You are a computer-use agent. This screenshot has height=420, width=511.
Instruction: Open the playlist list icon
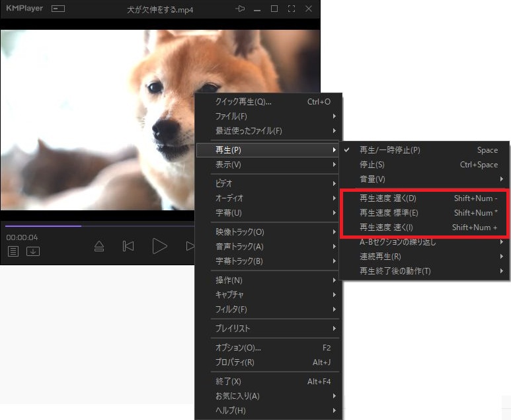point(13,251)
